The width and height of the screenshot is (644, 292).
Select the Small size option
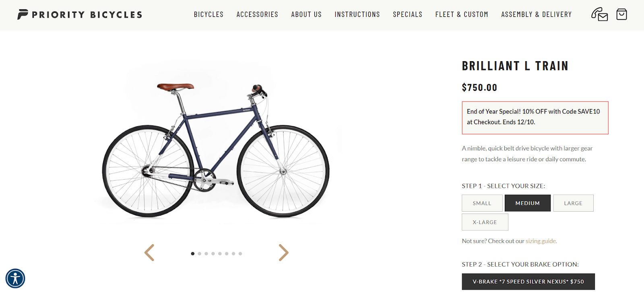[482, 203]
